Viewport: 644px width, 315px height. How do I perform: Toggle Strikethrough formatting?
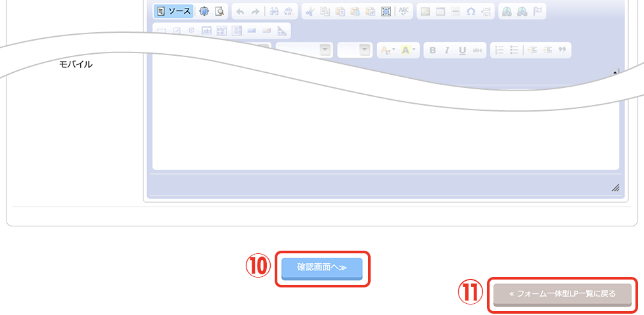coord(477,50)
